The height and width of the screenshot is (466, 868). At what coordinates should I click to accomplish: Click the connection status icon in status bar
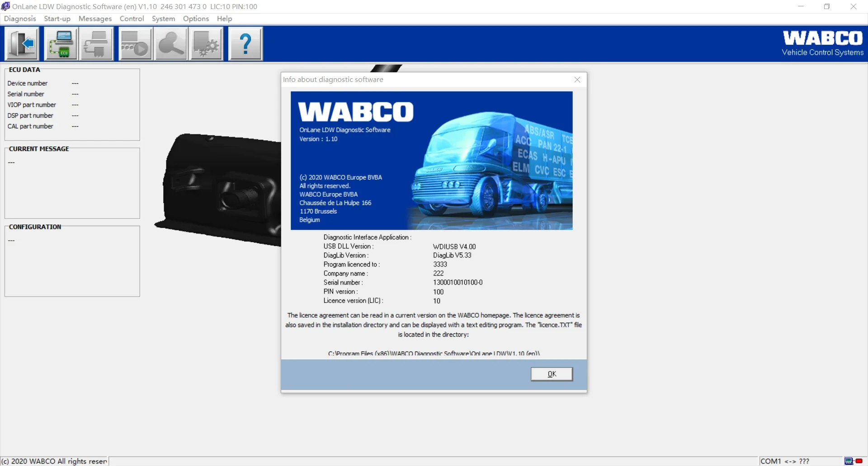click(x=852, y=461)
